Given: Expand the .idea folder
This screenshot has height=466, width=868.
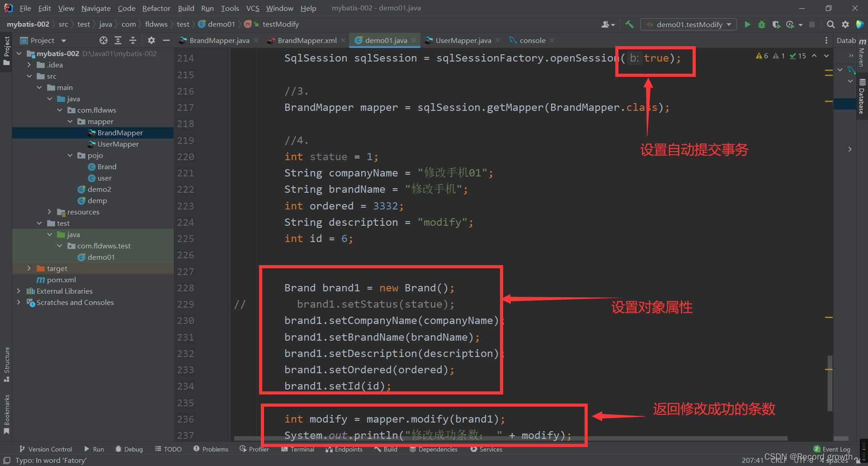Looking at the screenshot, I should (x=29, y=65).
